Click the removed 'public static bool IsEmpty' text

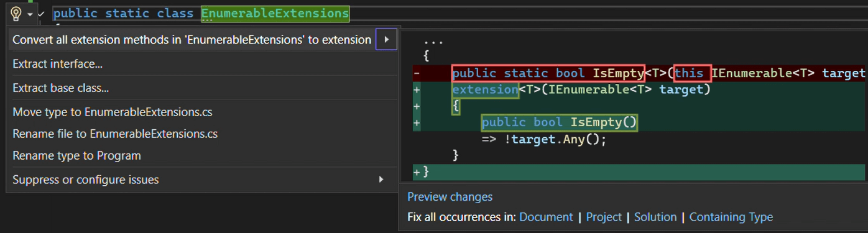pos(548,73)
